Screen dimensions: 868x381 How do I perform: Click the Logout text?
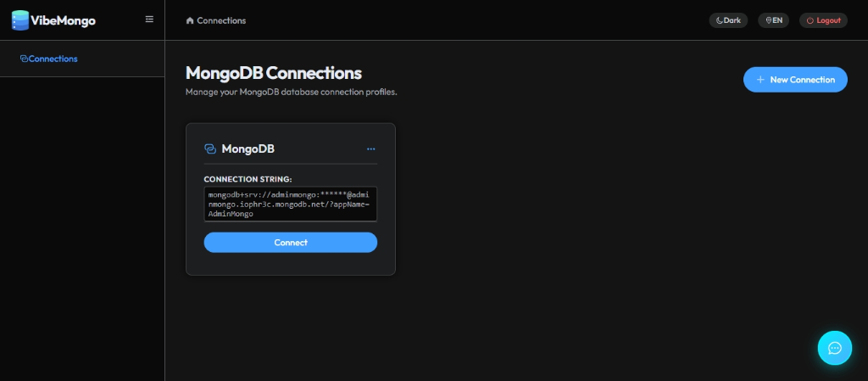(x=829, y=20)
